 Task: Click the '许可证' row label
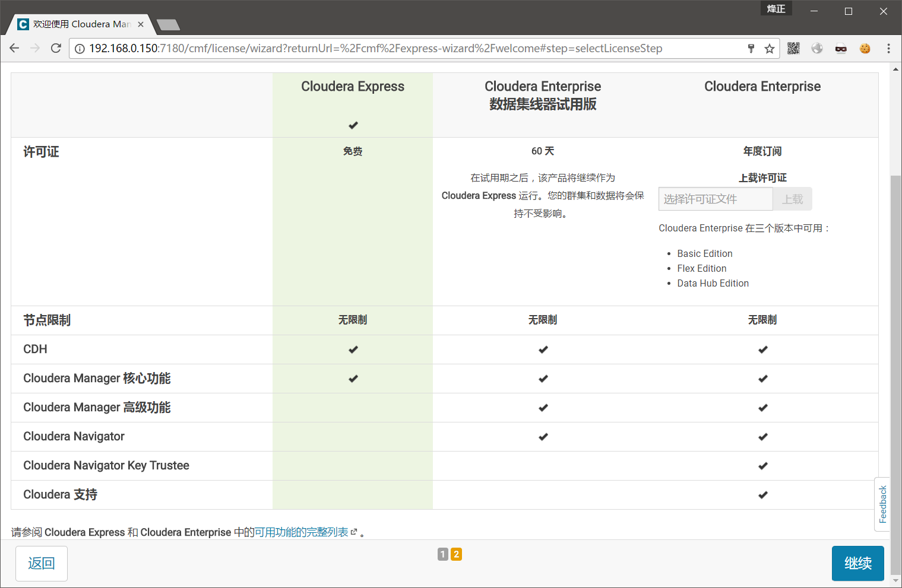coord(41,152)
